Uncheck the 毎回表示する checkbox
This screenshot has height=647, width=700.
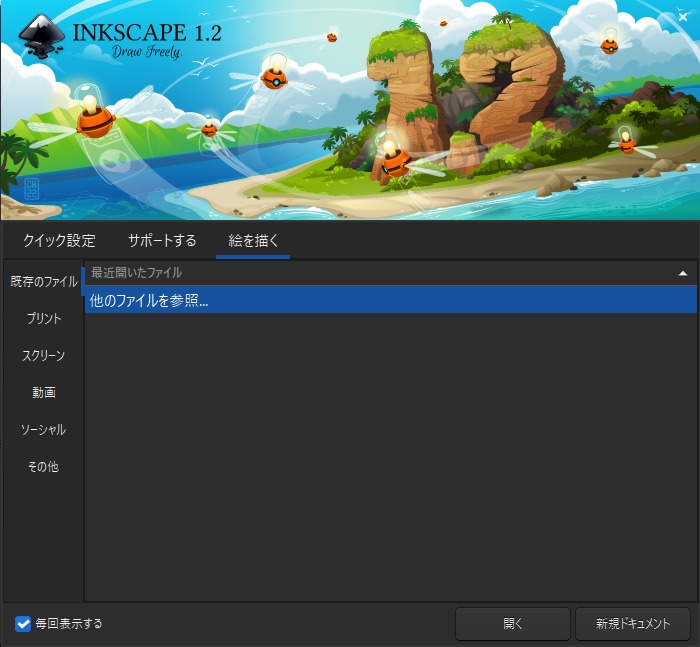point(23,624)
